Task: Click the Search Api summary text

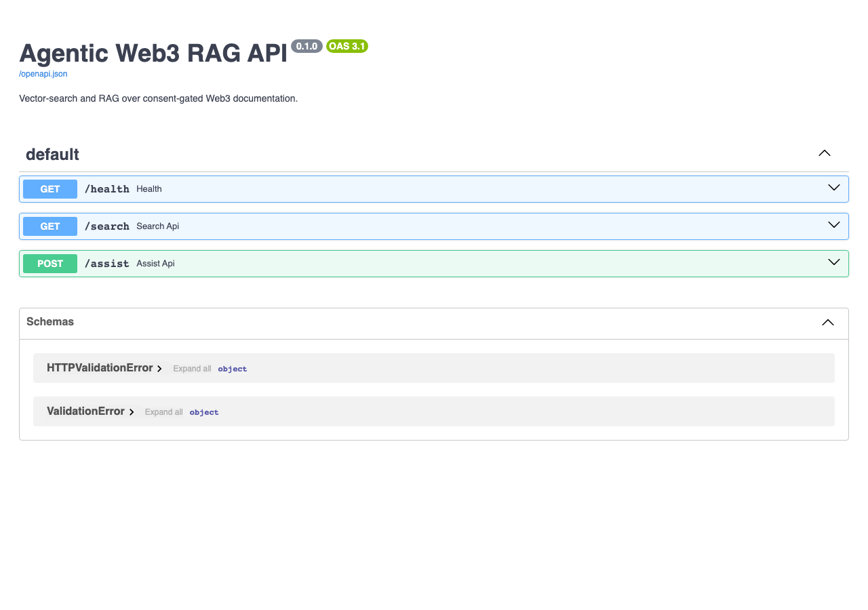Action: [x=158, y=226]
